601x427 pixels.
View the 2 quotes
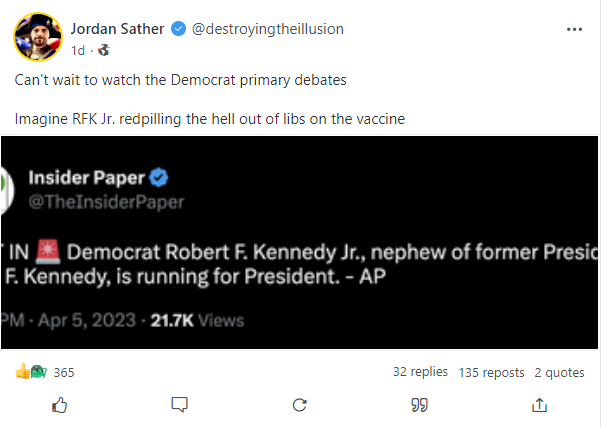[x=559, y=372]
